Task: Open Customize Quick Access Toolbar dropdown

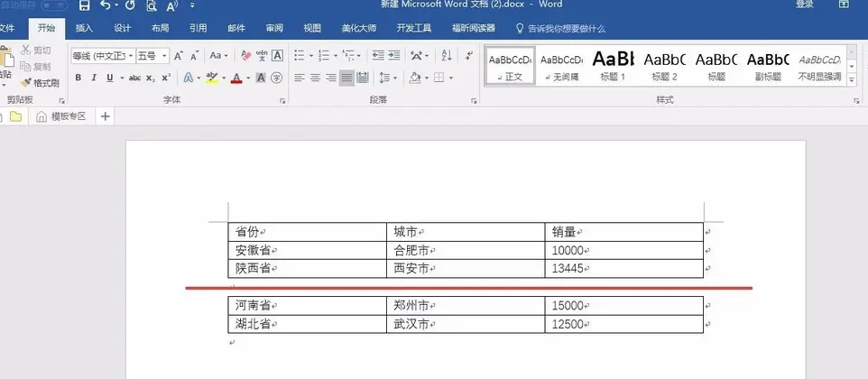Action: [192, 5]
